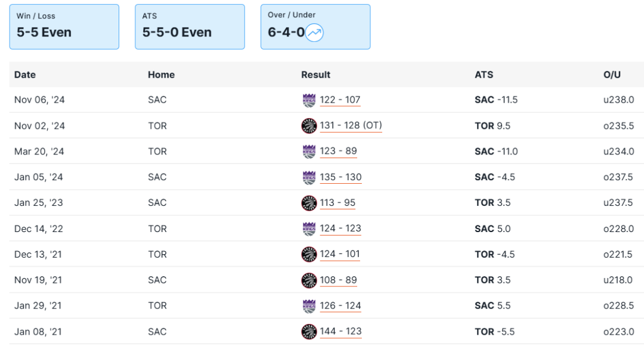Screen dimensions: 644x346
Task: Open the 144 - 123 game result
Action: (340, 332)
